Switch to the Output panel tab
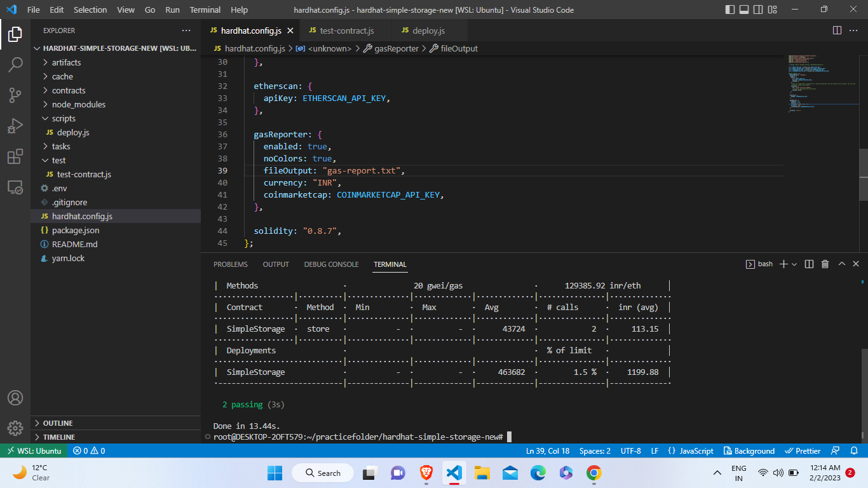Screen dimensions: 868x488 [x=276, y=264]
